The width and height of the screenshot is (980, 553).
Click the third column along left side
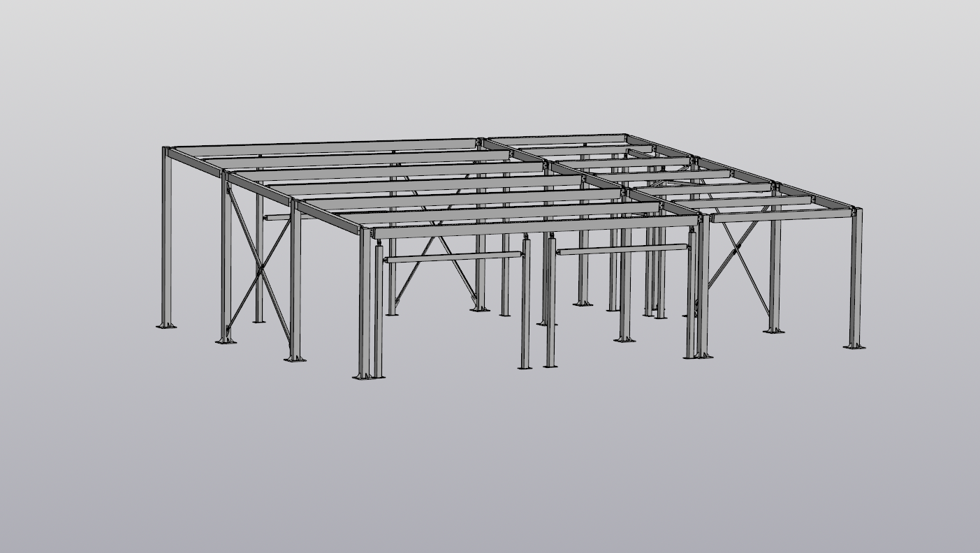point(295,286)
